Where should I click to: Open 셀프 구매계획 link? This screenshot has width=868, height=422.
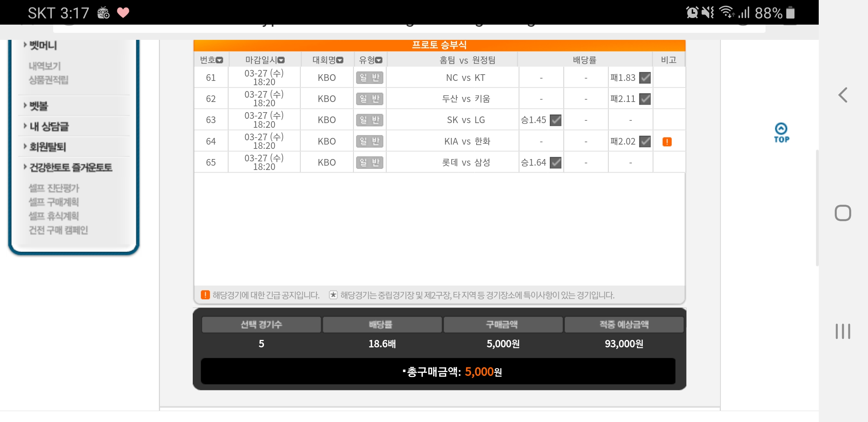(54, 202)
